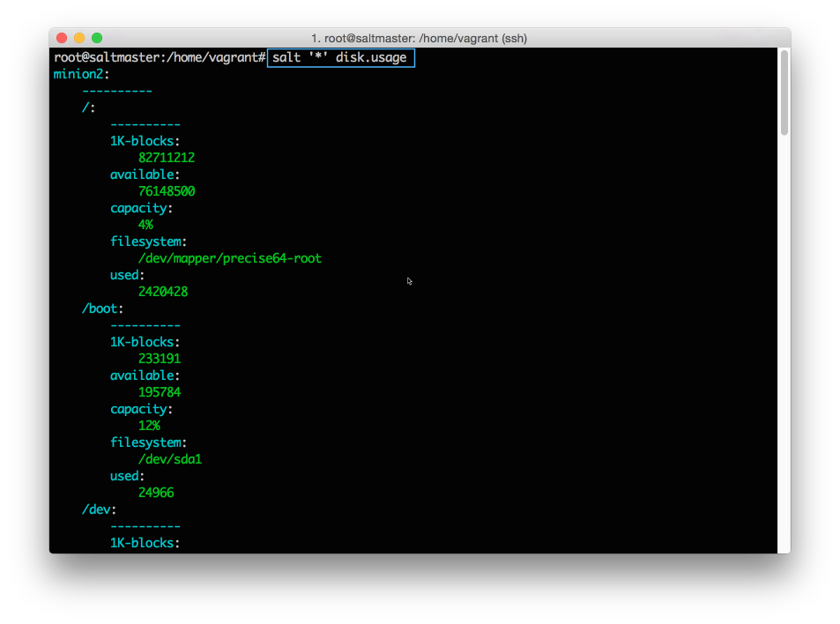Click the yellow minimize window button
The width and height of the screenshot is (840, 624).
click(x=79, y=38)
